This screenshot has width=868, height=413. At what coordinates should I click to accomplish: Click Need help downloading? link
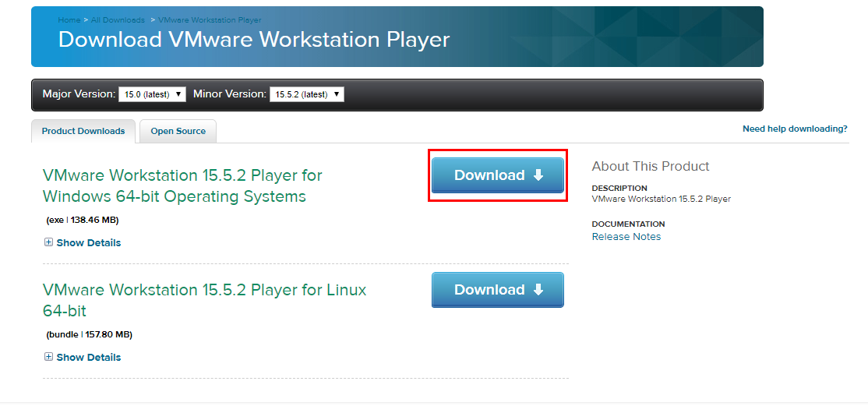(795, 129)
